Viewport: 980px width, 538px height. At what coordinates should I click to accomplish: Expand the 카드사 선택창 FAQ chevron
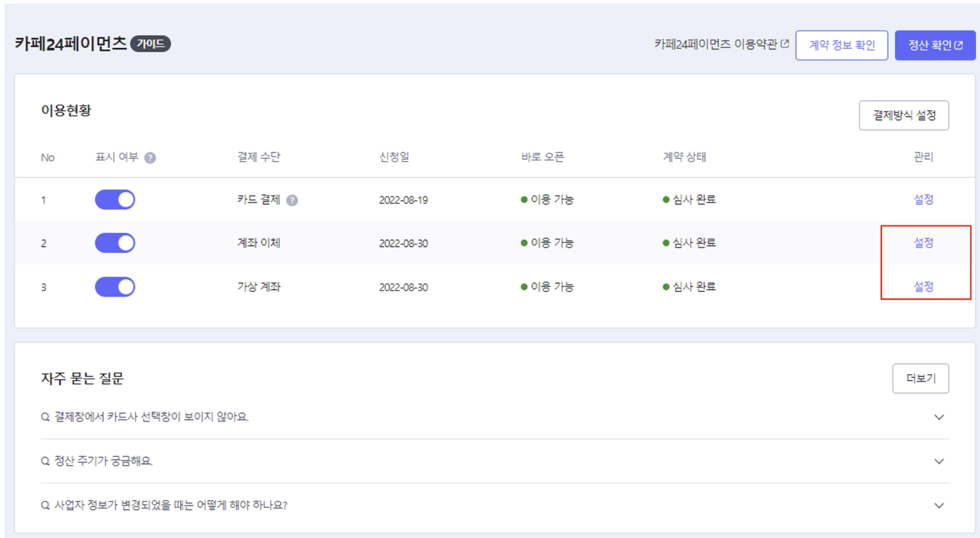tap(939, 417)
